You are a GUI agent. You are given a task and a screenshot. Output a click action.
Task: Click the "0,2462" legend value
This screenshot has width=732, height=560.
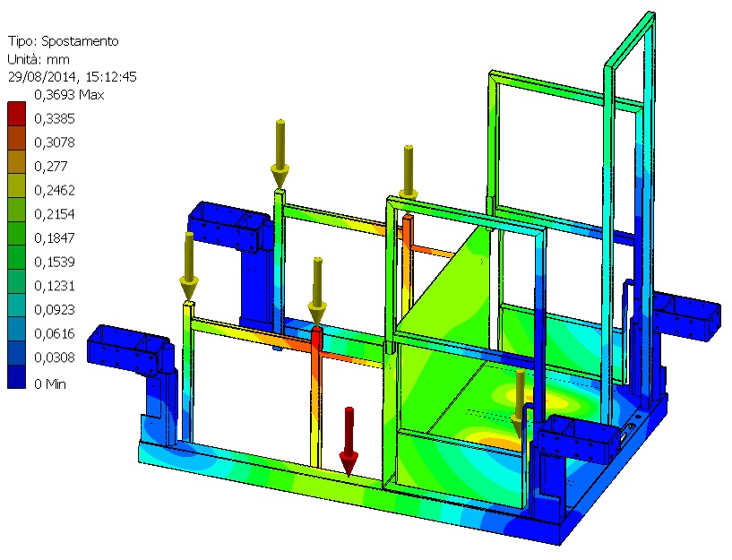coord(55,190)
